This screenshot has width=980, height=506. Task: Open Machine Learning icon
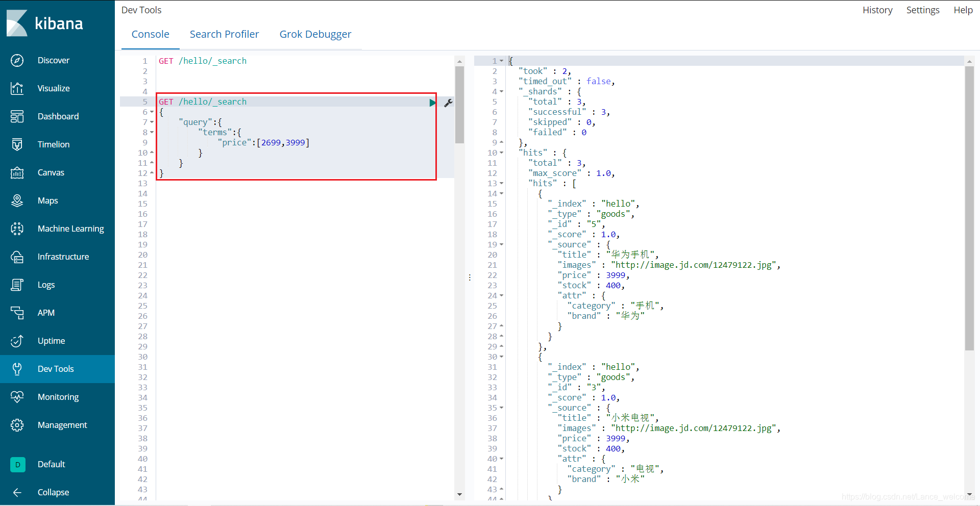[x=17, y=229]
